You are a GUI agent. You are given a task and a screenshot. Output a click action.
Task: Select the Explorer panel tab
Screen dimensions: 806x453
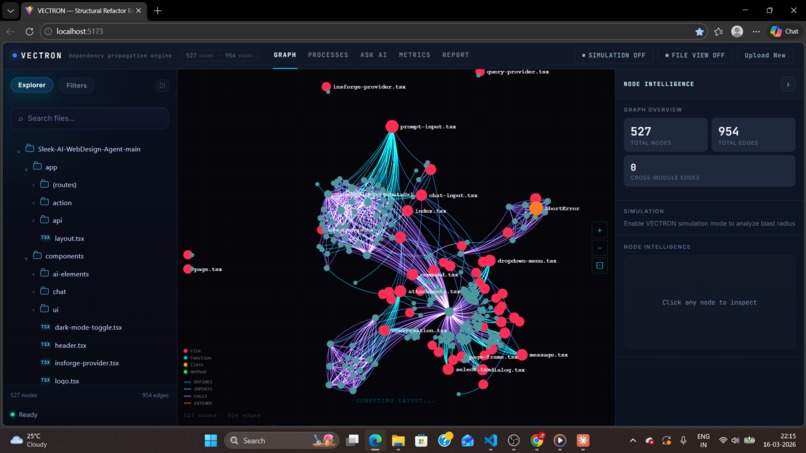coord(32,85)
